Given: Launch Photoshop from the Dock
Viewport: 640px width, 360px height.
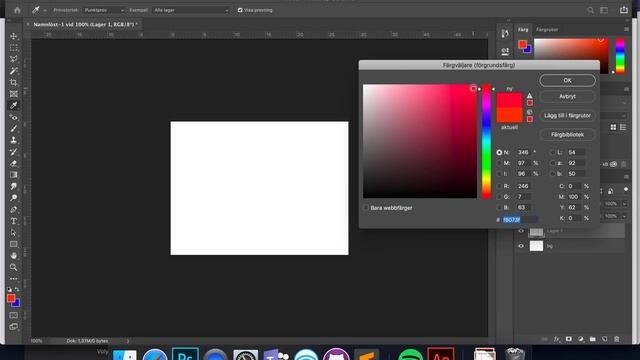Looking at the screenshot, I should pos(185,354).
